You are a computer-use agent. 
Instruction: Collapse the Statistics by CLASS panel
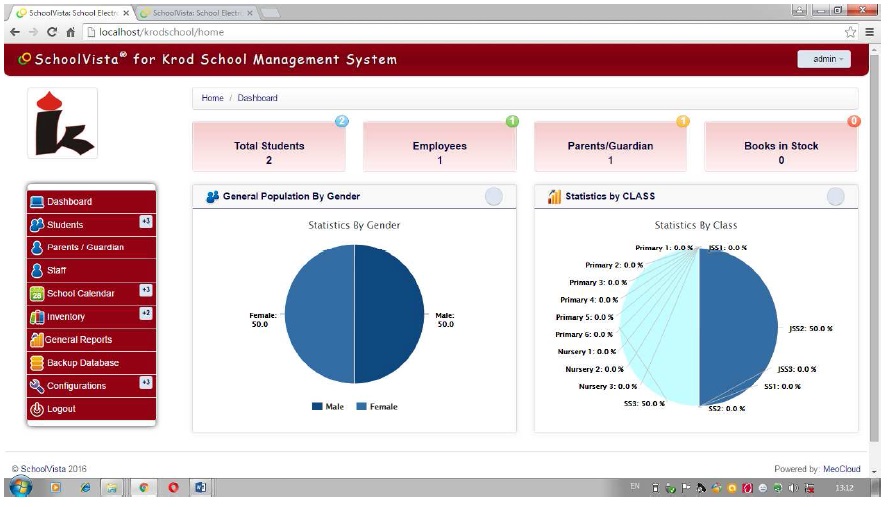click(x=835, y=196)
